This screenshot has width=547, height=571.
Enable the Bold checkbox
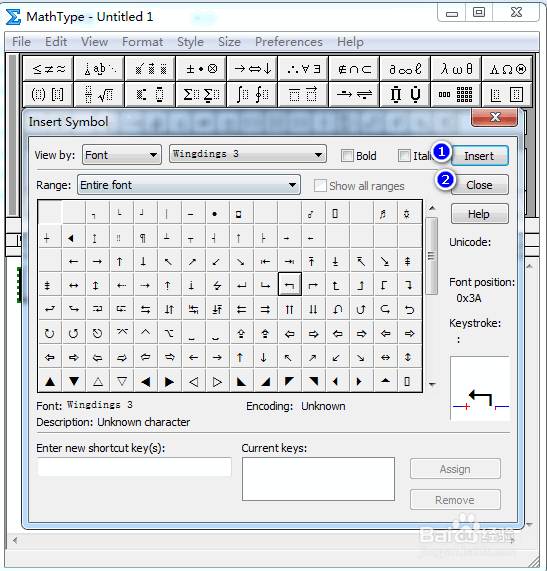(x=347, y=156)
